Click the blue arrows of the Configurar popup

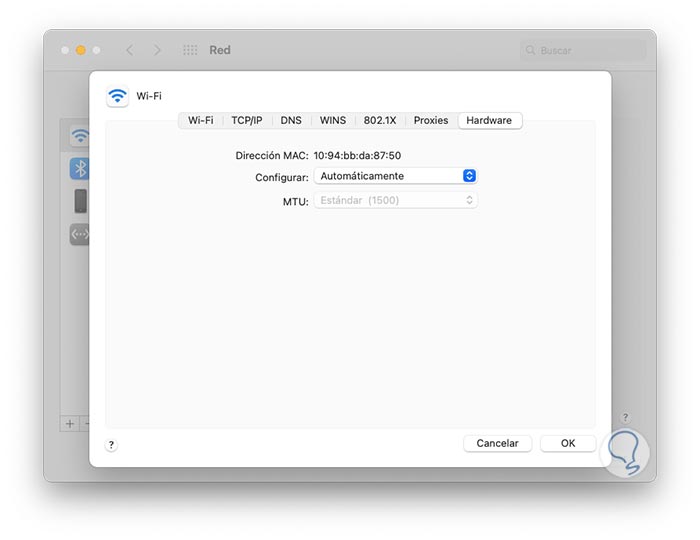click(469, 176)
